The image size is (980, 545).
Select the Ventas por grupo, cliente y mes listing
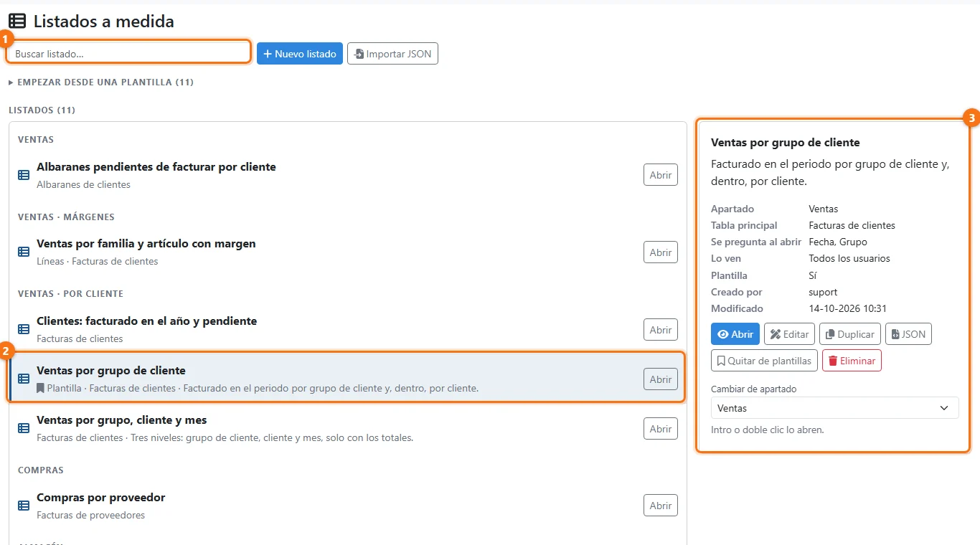[x=347, y=429]
